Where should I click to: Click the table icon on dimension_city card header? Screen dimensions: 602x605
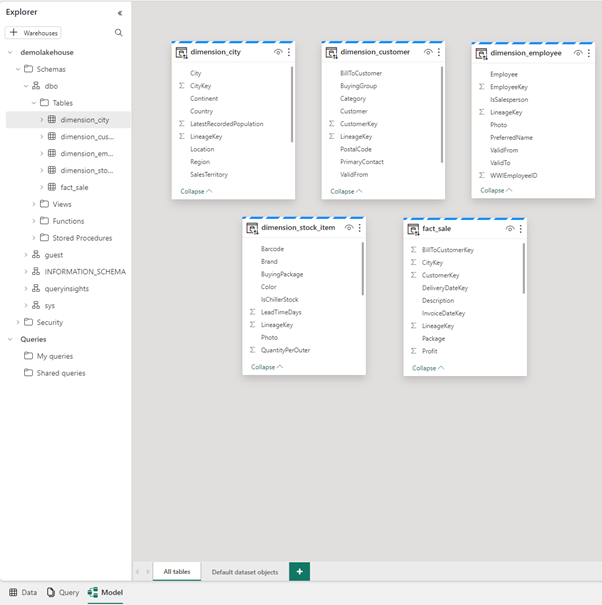(181, 52)
